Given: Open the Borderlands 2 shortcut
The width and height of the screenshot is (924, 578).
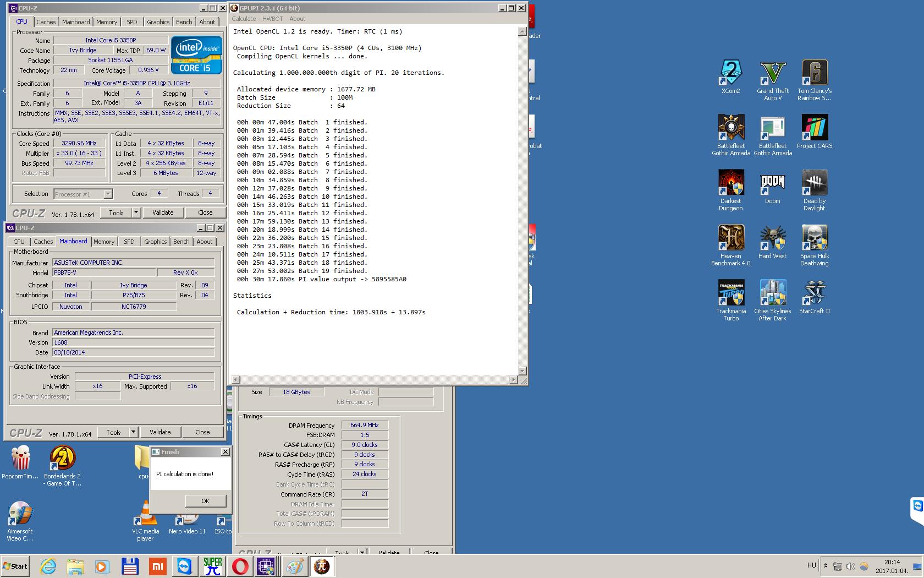Looking at the screenshot, I should (62, 466).
